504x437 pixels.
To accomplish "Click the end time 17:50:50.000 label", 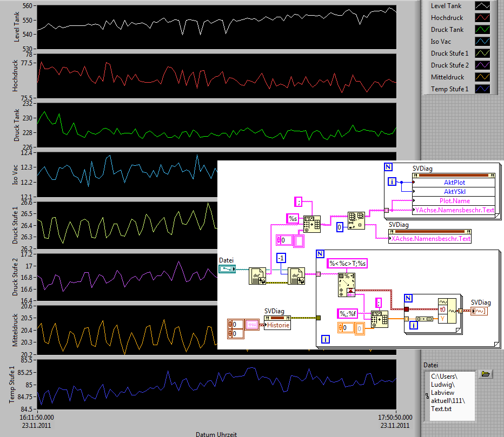I will click(x=395, y=418).
